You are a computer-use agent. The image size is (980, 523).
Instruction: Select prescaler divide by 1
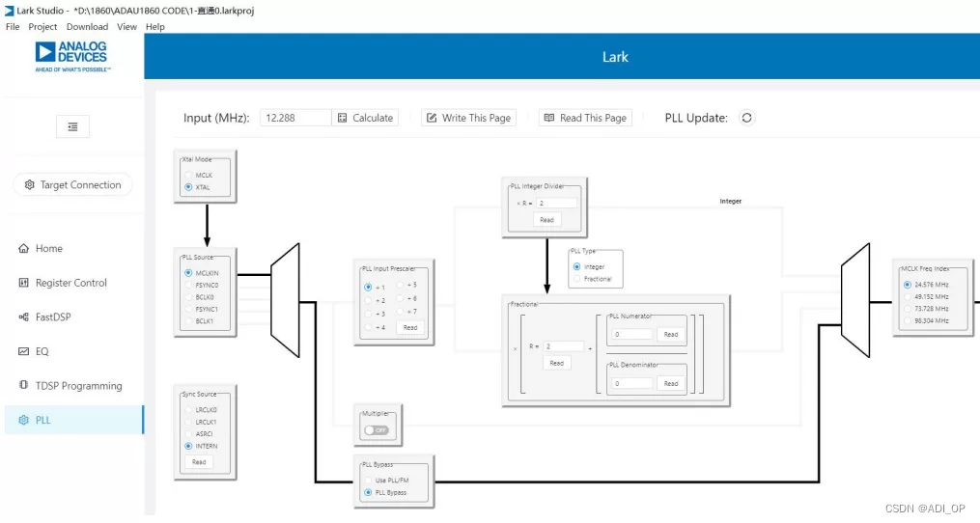pyautogui.click(x=368, y=288)
